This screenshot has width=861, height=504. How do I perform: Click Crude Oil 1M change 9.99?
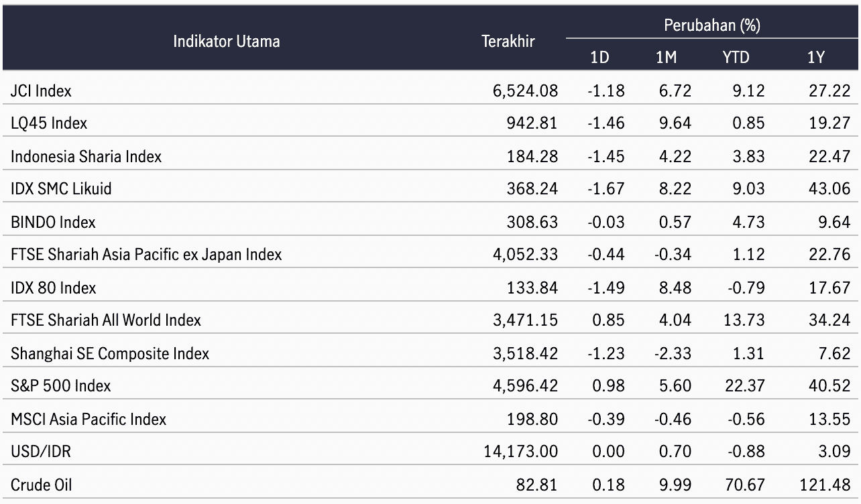[x=675, y=485]
